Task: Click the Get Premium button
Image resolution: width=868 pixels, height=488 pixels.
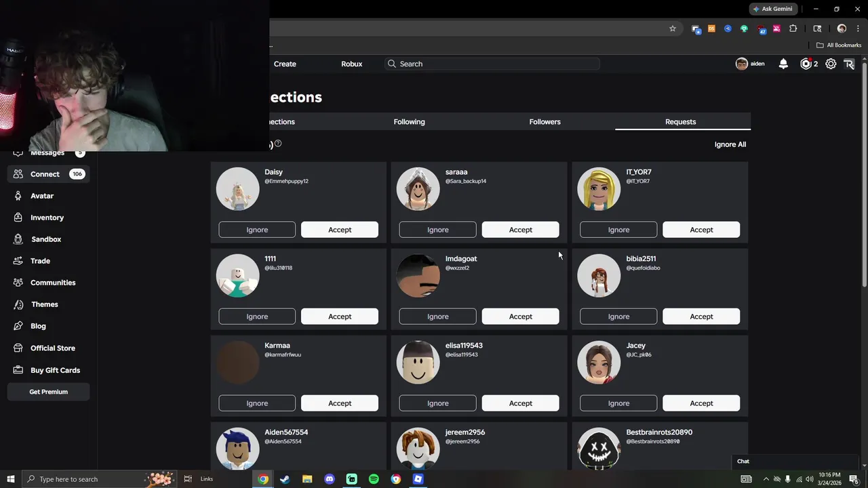Action: pyautogui.click(x=48, y=392)
